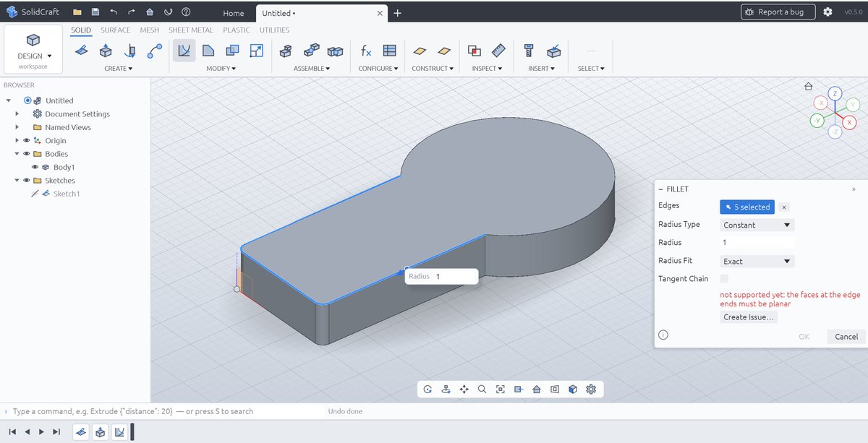Click Cancel in the Fillet dialog
This screenshot has height=443, width=868.
click(x=846, y=336)
